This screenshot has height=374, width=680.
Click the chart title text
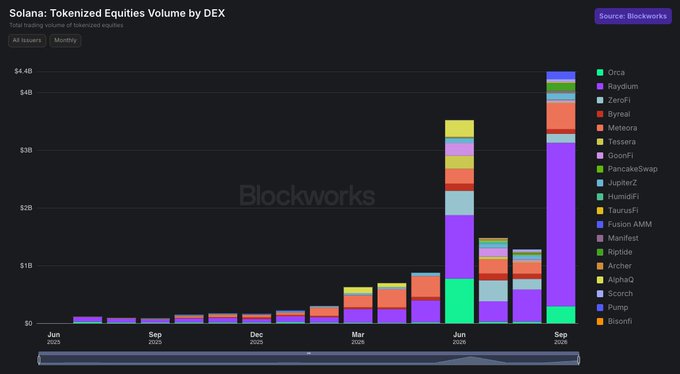[117, 13]
